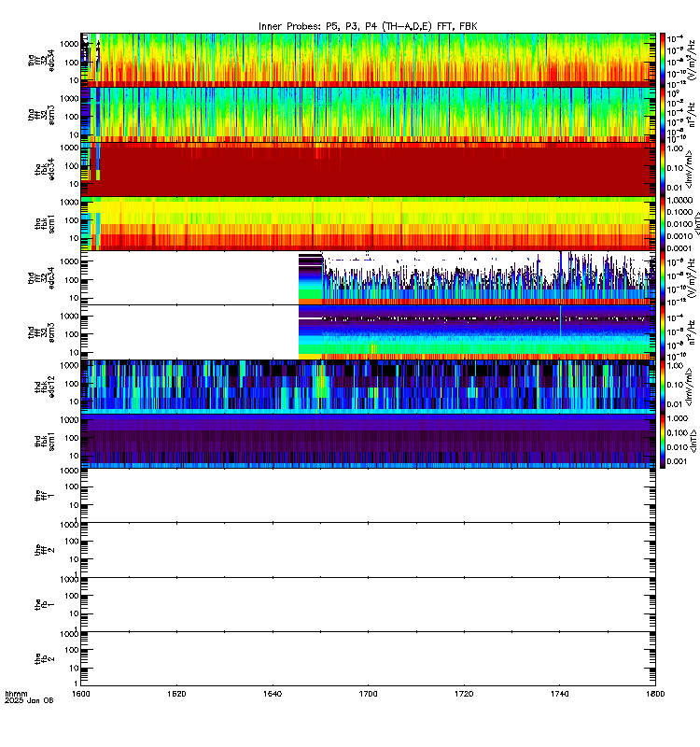The height and width of the screenshot is (747, 700).
Task: Click the 1620 time axis label
Action: click(x=176, y=694)
